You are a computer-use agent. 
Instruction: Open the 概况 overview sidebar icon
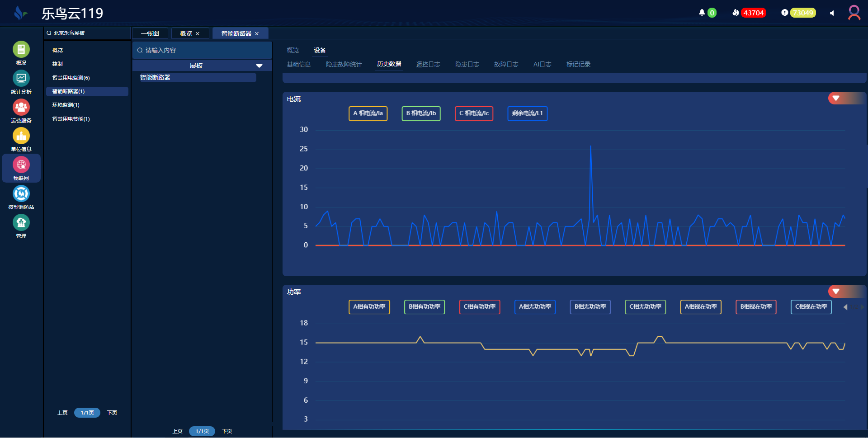click(x=21, y=50)
